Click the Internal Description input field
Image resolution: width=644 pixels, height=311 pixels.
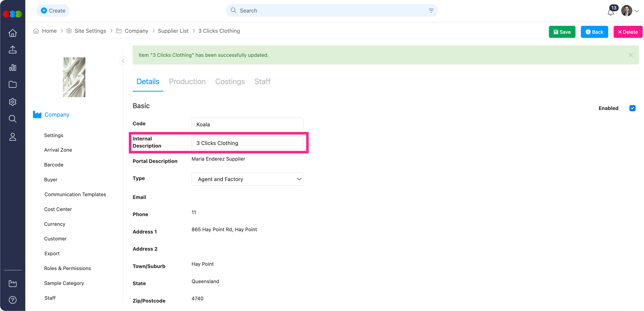(247, 143)
